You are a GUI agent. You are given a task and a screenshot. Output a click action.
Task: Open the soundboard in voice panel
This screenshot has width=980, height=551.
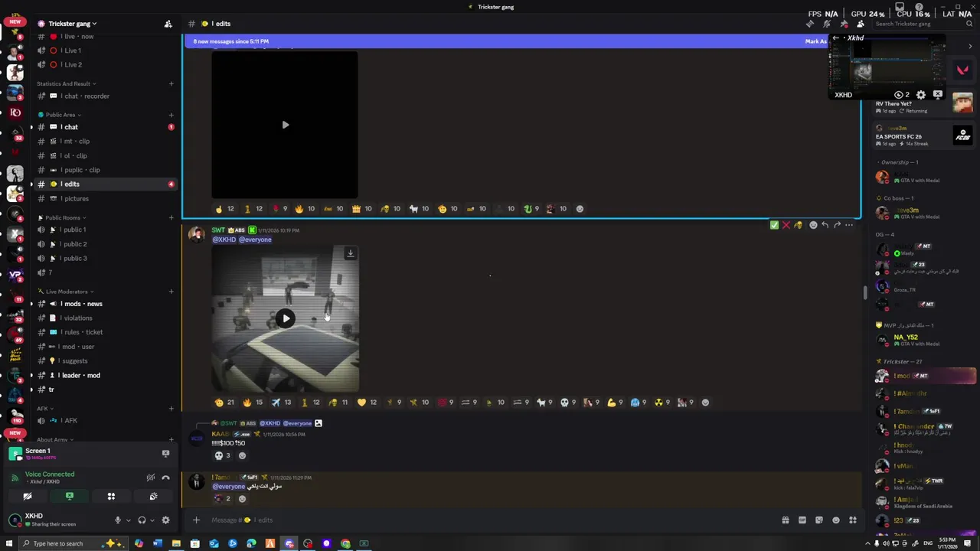[x=153, y=497]
